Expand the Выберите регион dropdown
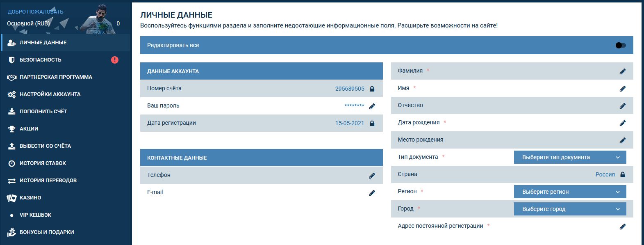Viewport: 644px width, 245px height. pyautogui.click(x=570, y=192)
